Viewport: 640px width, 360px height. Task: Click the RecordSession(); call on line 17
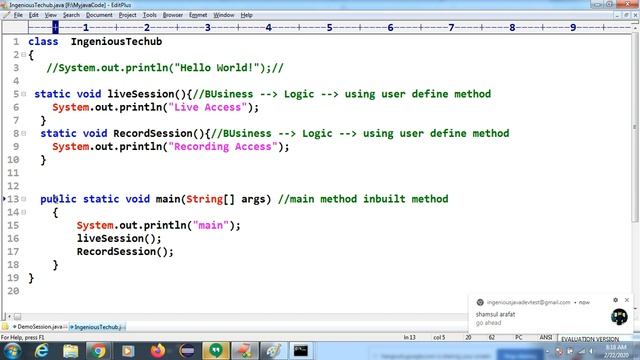tap(125, 251)
